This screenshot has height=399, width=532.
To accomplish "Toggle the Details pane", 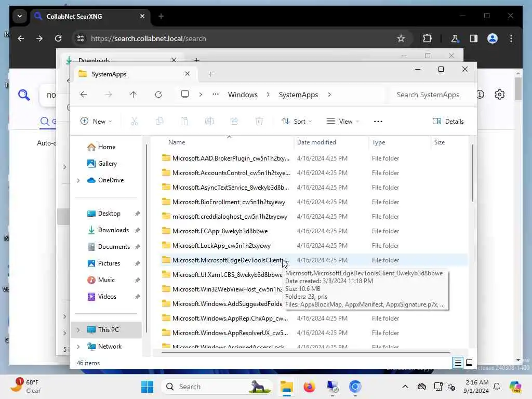I will [448, 121].
